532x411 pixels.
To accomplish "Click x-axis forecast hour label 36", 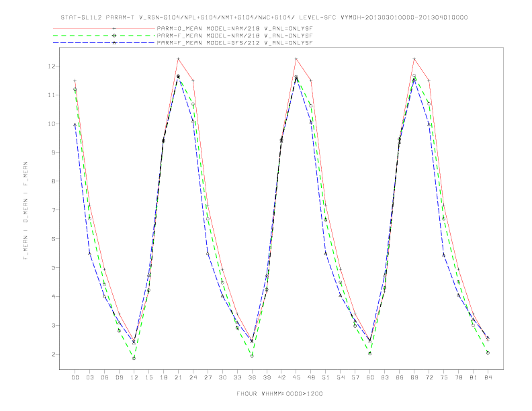I will (x=252, y=377).
